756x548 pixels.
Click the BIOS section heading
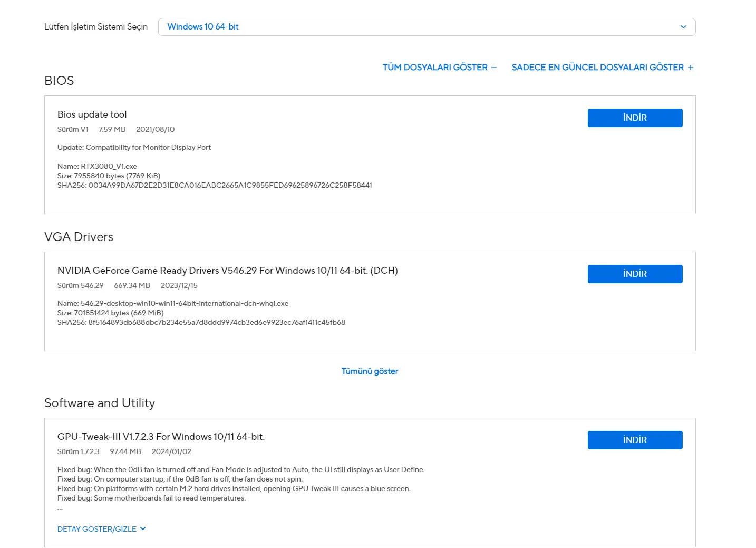(59, 81)
